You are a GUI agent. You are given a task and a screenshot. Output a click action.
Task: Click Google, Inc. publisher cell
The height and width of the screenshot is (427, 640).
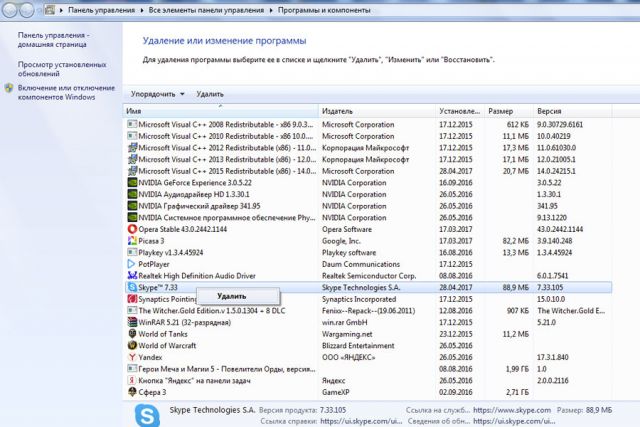[341, 241]
